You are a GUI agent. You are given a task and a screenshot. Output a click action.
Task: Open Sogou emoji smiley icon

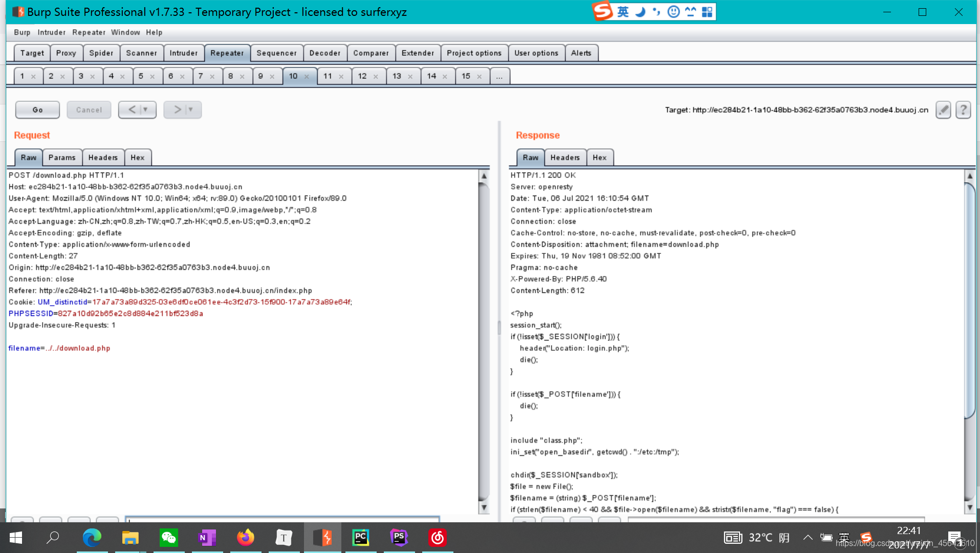coord(673,12)
